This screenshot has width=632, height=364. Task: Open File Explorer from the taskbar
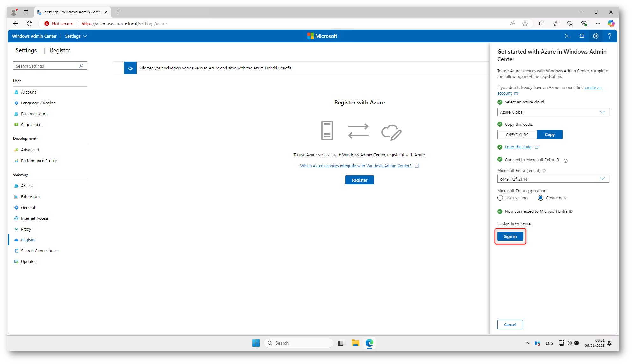coord(355,343)
